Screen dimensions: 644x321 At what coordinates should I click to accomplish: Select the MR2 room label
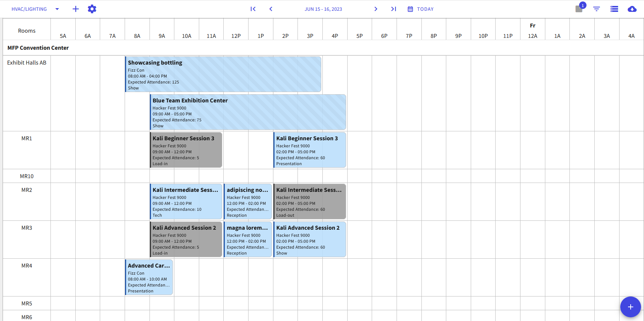[27, 190]
